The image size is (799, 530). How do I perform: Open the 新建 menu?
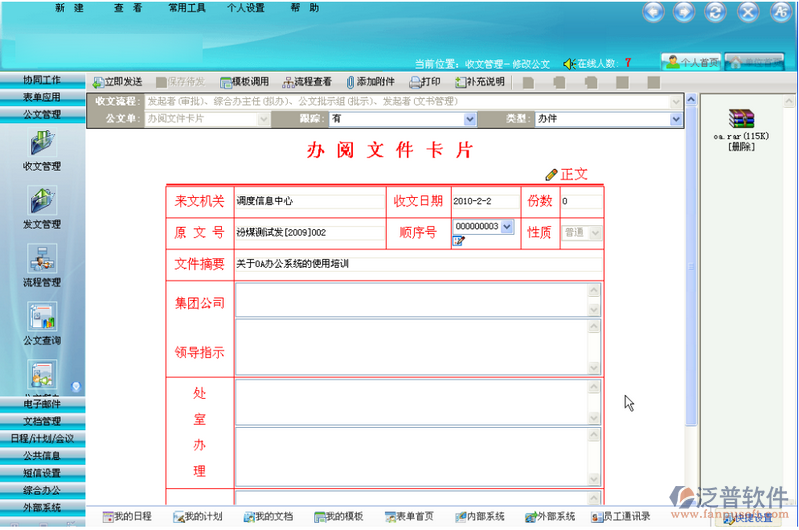click(x=69, y=8)
